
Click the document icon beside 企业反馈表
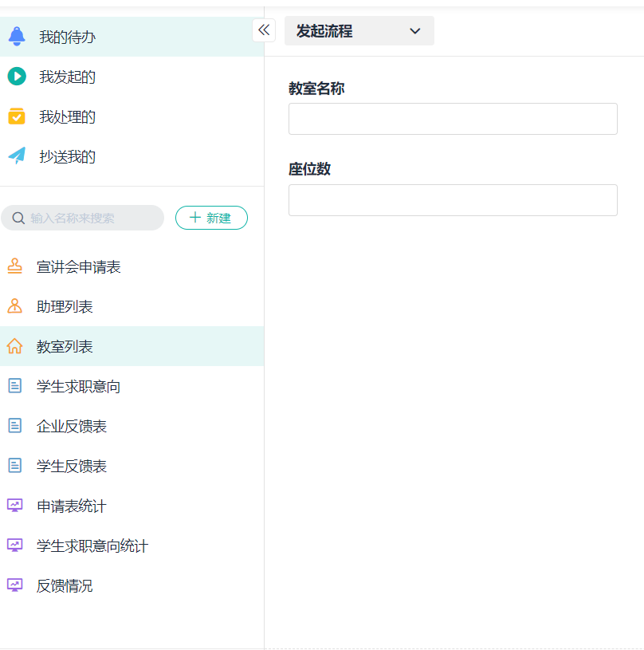pos(14,426)
